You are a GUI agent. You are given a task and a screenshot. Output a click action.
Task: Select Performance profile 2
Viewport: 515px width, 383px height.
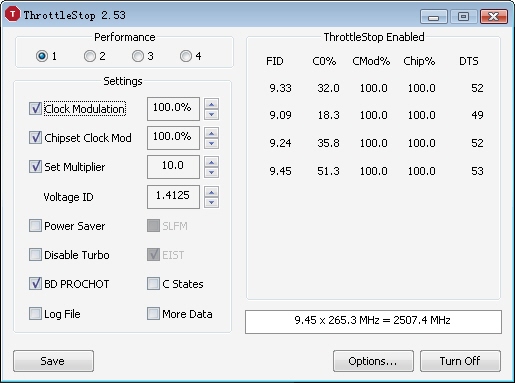90,56
